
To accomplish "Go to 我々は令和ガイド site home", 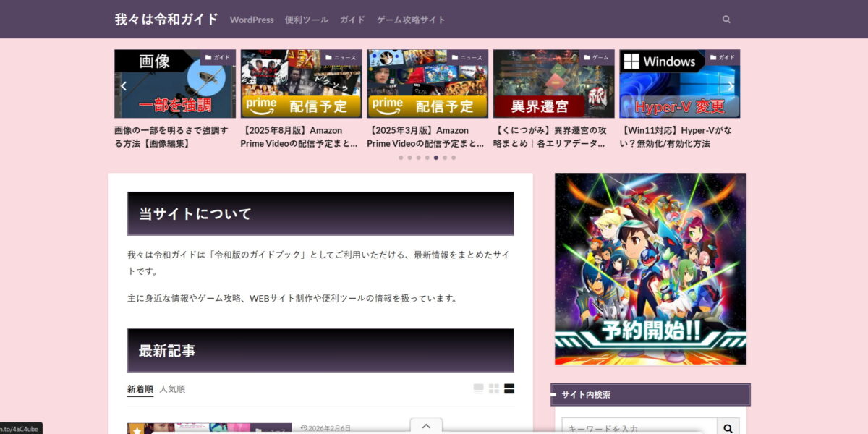I will [166, 20].
